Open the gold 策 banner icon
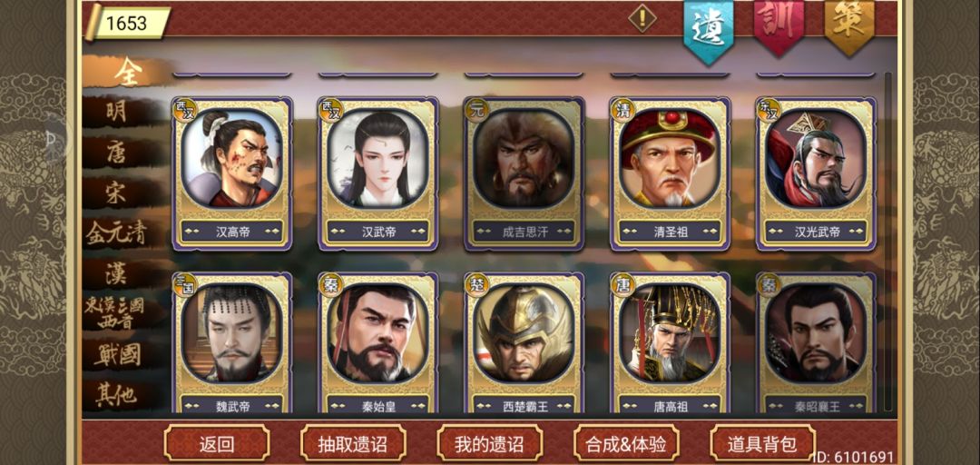The height and width of the screenshot is (465, 980). click(x=848, y=24)
